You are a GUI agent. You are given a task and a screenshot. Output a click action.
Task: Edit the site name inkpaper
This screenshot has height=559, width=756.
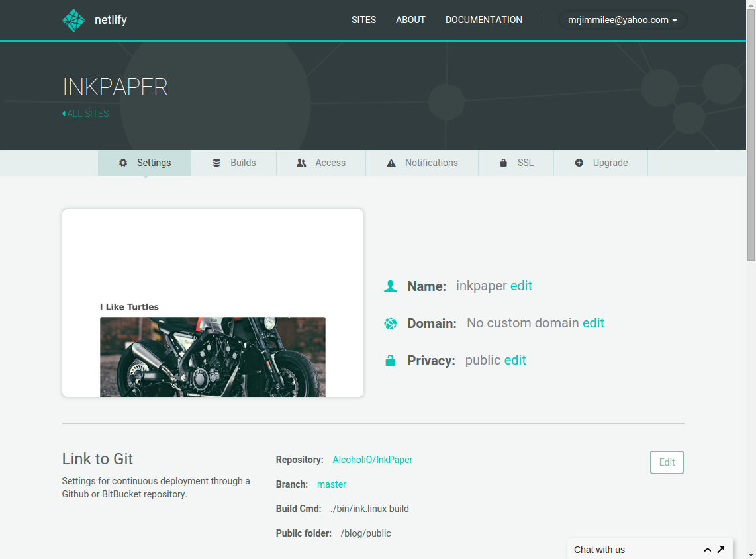pos(521,286)
